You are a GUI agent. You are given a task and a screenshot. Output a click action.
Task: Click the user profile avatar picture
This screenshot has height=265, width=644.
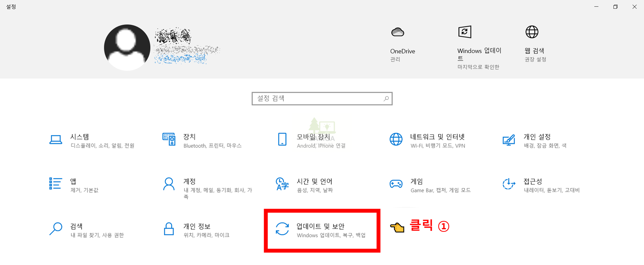pos(127,47)
